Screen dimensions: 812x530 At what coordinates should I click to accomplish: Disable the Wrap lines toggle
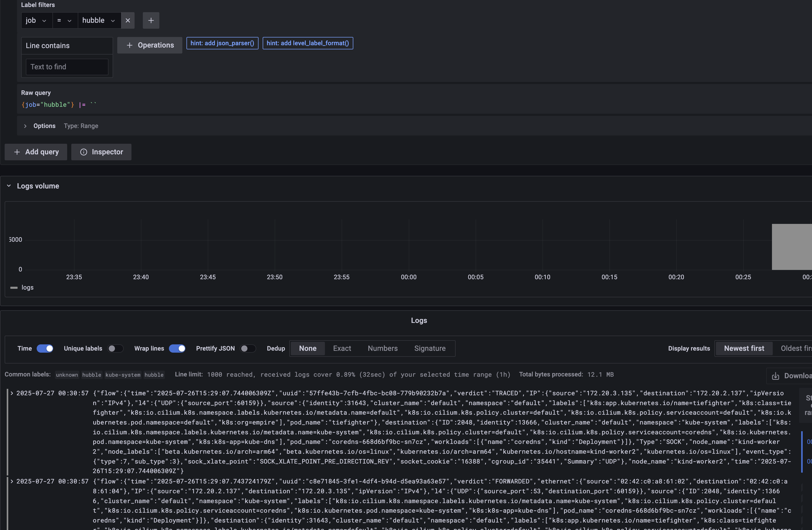pyautogui.click(x=177, y=348)
